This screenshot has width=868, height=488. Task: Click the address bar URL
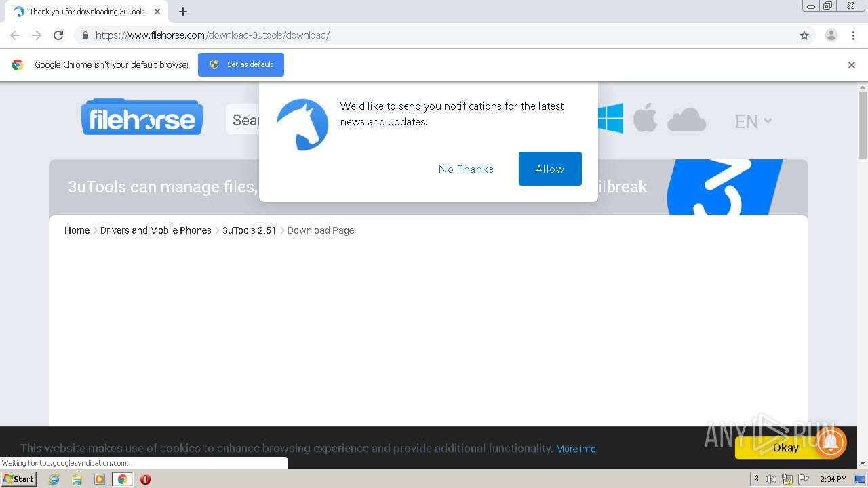212,35
